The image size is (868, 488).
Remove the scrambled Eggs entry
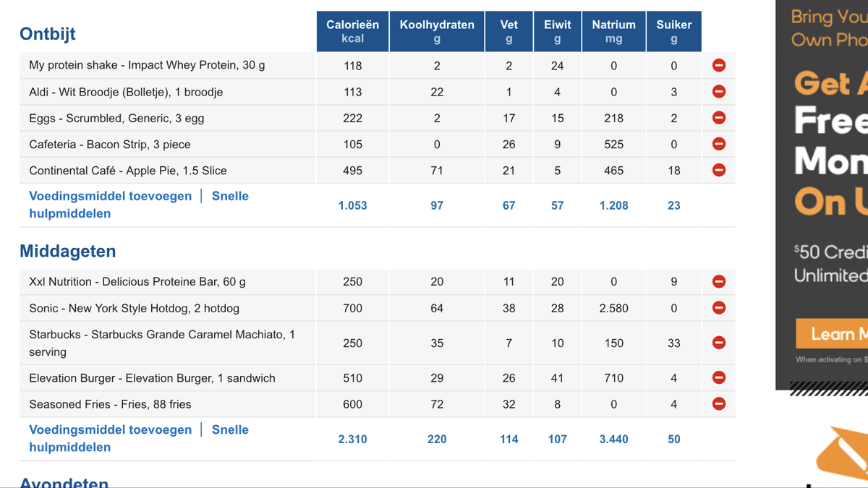719,118
